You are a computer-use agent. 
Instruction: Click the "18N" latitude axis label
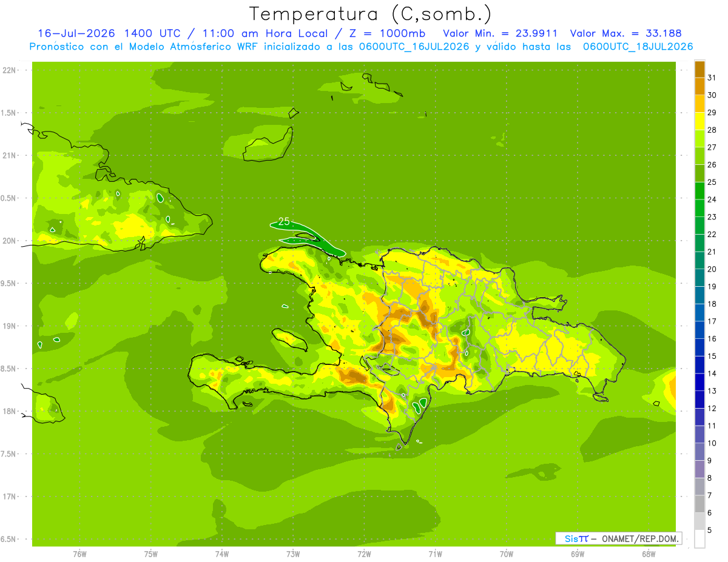10,412
